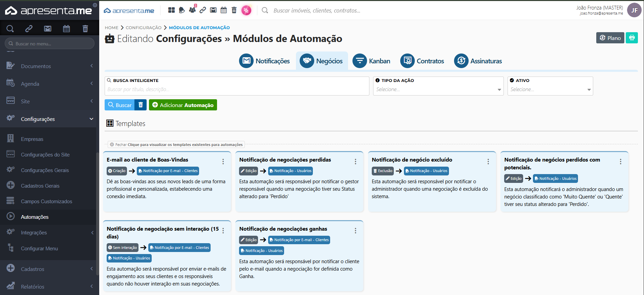This screenshot has width=644, height=295.
Task: Click the link chain icon in top toolbar
Action: 203,10
